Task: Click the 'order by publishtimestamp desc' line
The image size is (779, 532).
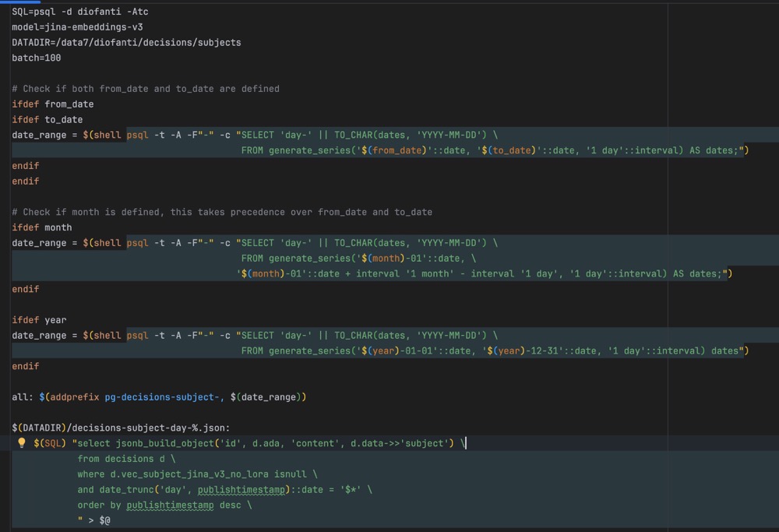Action: tap(164, 505)
